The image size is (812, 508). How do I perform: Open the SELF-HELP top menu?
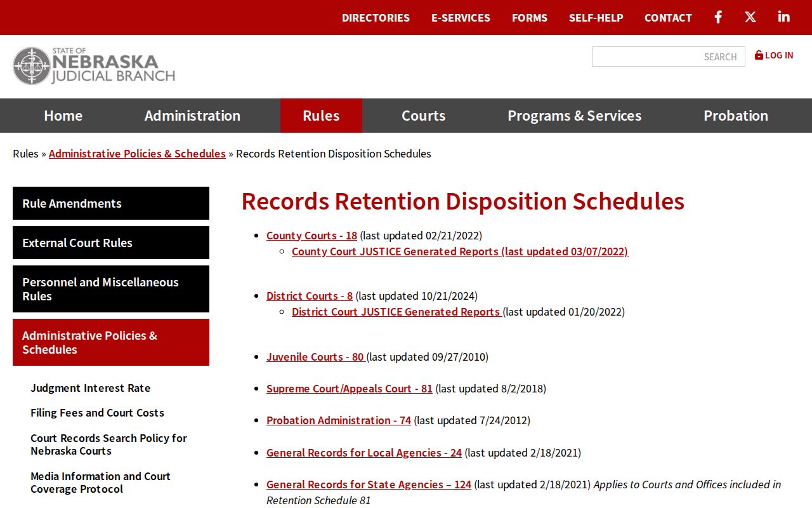tap(596, 18)
